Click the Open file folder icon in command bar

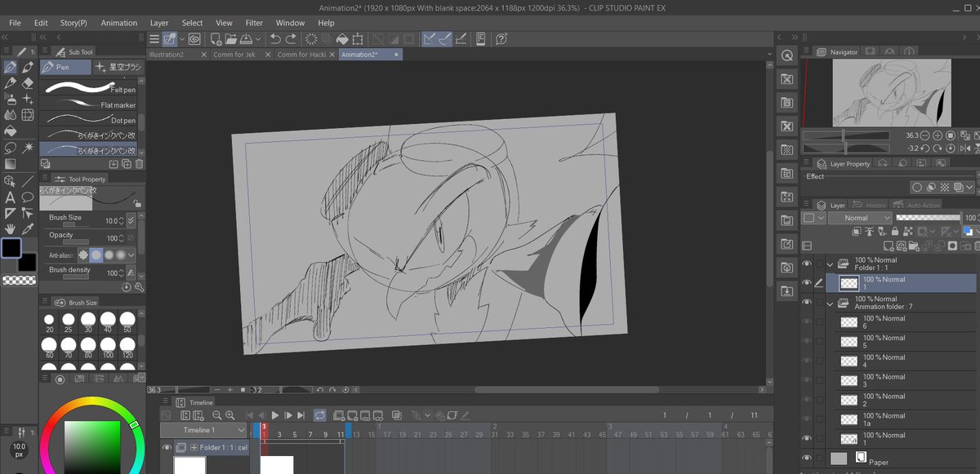point(231,38)
